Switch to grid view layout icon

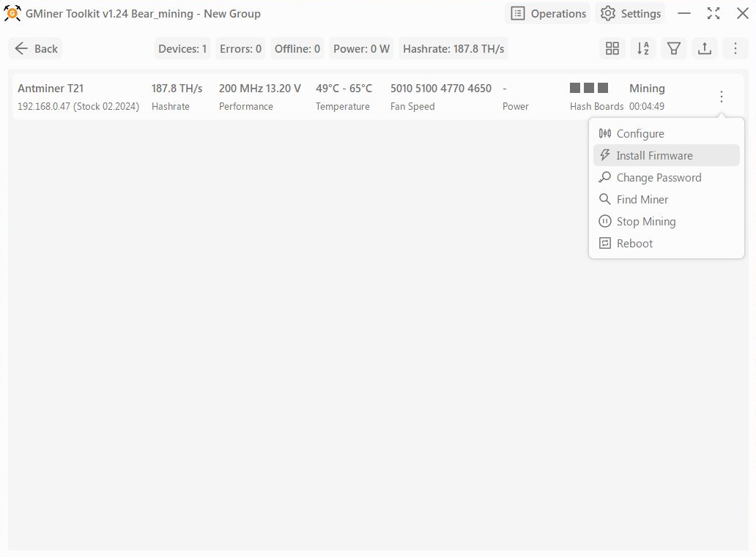612,48
